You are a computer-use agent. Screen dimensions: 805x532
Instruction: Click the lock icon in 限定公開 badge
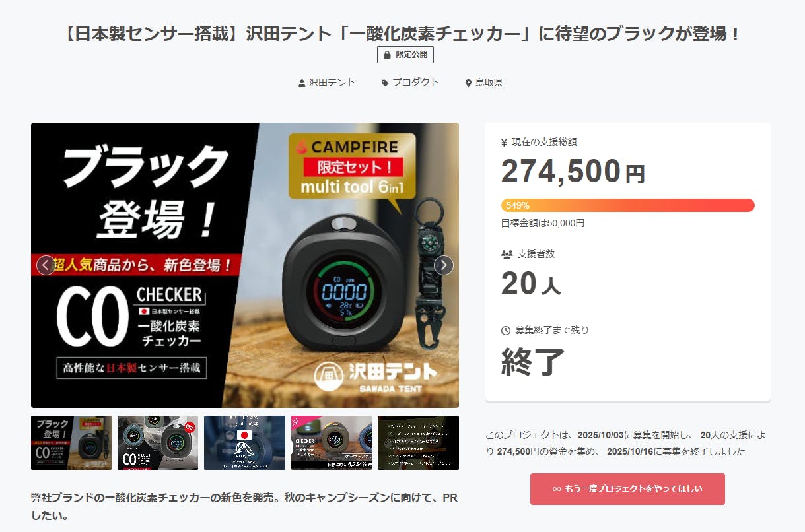pyautogui.click(x=387, y=55)
